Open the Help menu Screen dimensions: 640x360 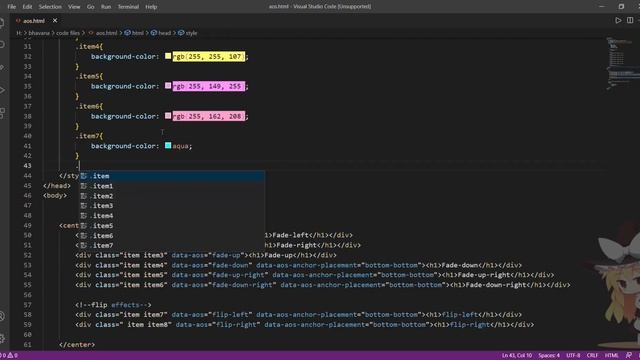[x=151, y=7]
